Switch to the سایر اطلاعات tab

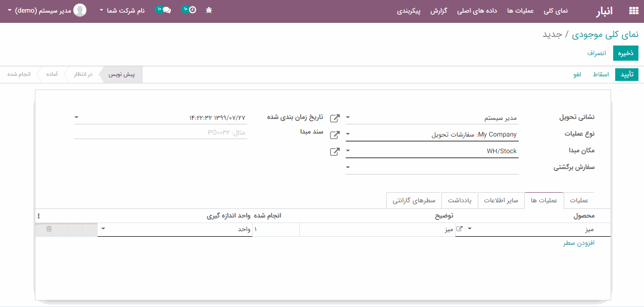501,200
